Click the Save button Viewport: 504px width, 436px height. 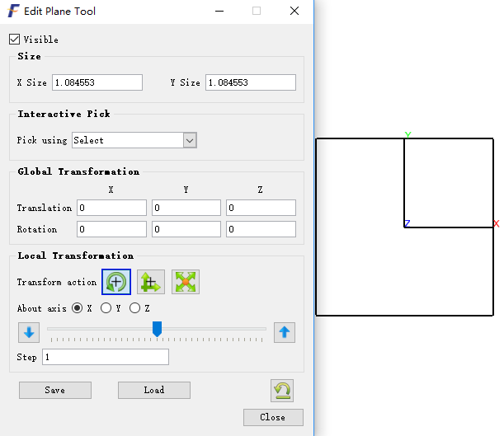click(x=55, y=390)
